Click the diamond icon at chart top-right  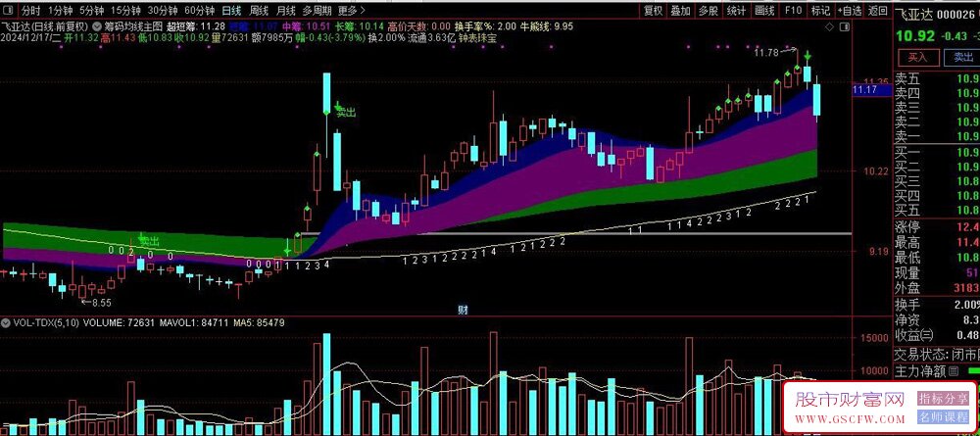tap(829, 26)
